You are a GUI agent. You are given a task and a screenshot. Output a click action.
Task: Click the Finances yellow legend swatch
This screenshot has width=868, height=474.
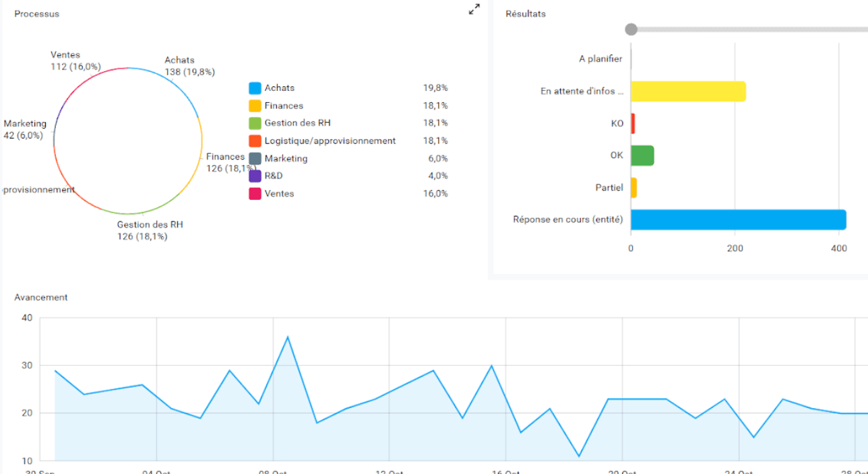tap(255, 106)
